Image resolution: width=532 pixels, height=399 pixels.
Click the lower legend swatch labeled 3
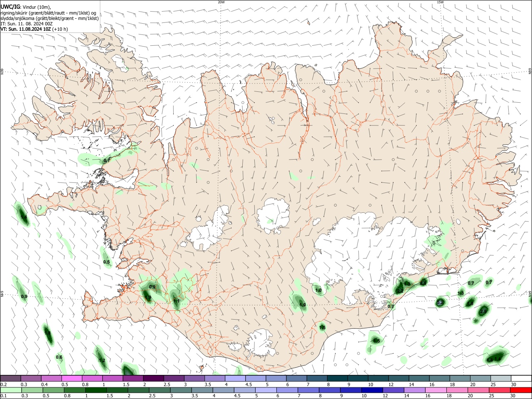click(x=181, y=390)
